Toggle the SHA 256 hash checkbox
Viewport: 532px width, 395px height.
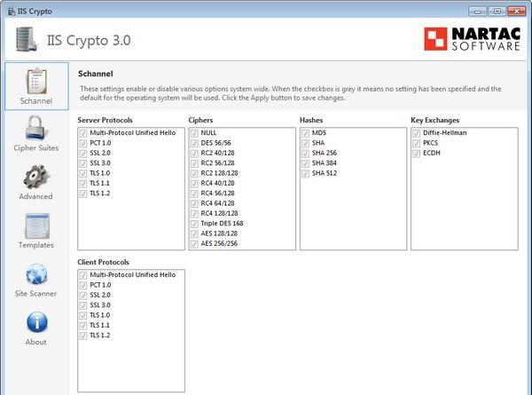[305, 154]
